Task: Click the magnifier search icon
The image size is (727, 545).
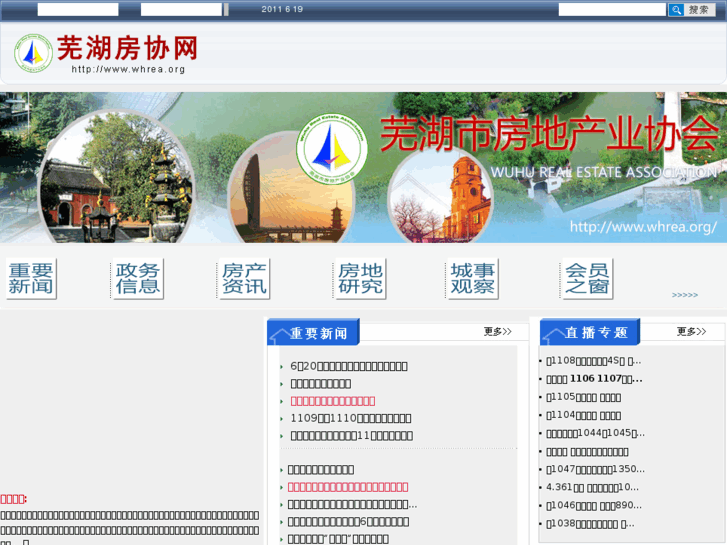Action: [x=676, y=10]
